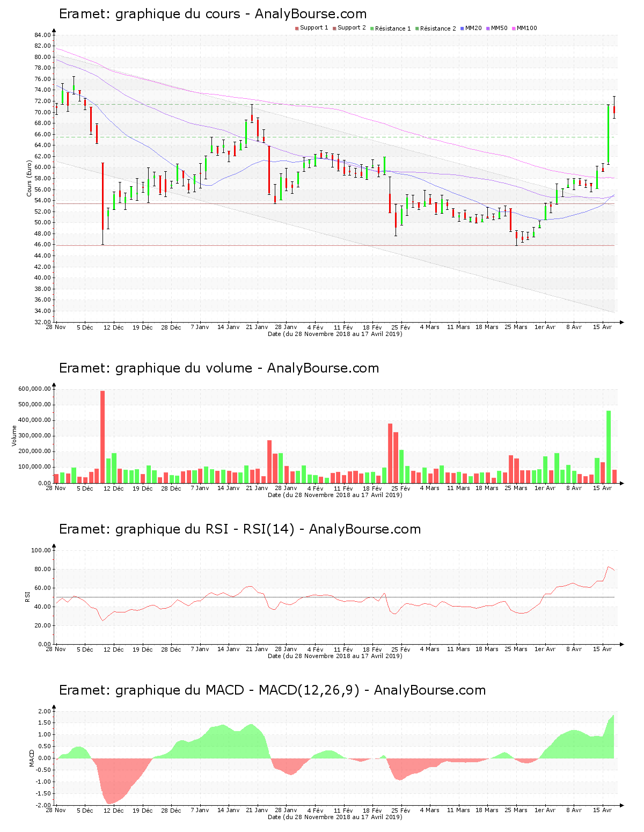The height and width of the screenshot is (832, 644).
Task: Click the 300,000.00 volume axis label
Action: pos(35,436)
